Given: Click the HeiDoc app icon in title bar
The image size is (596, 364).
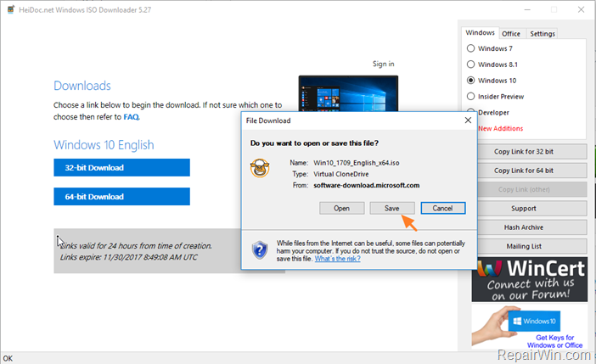Looking at the screenshot, I should point(11,9).
